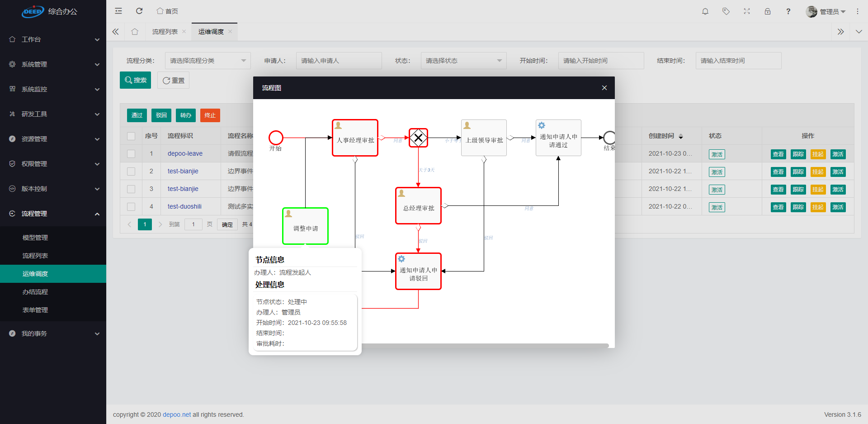This screenshot has width=868, height=424.
Task: Switch to the 流程列表 tab
Action: 165,31
